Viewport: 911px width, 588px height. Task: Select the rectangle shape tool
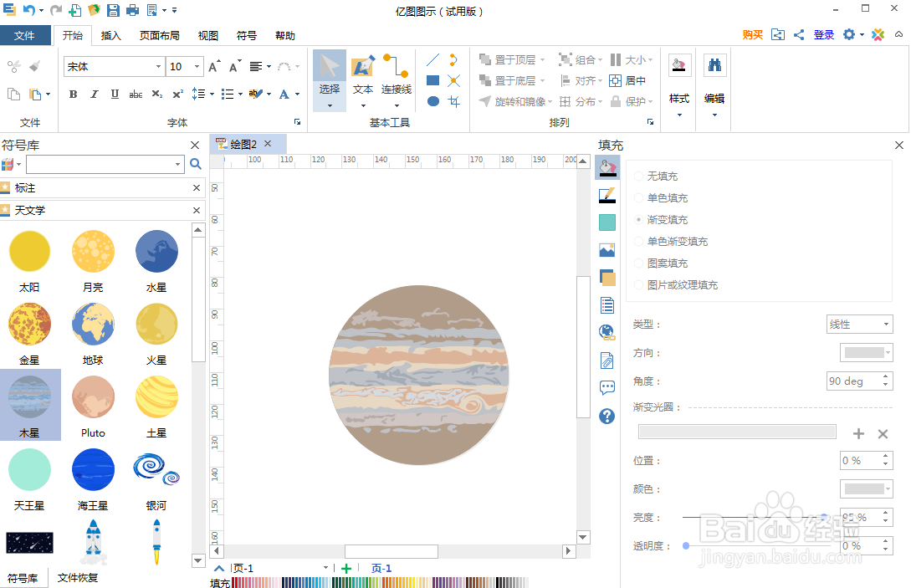pyautogui.click(x=432, y=80)
